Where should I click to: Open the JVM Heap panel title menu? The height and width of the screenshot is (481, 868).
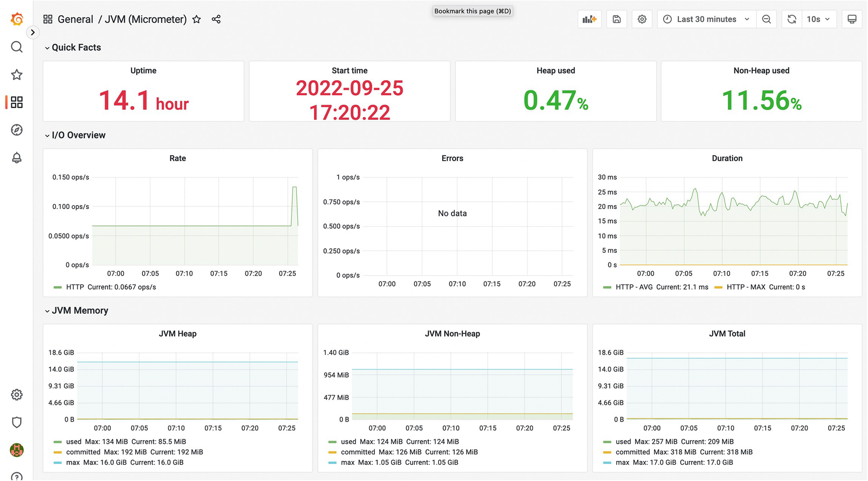178,334
